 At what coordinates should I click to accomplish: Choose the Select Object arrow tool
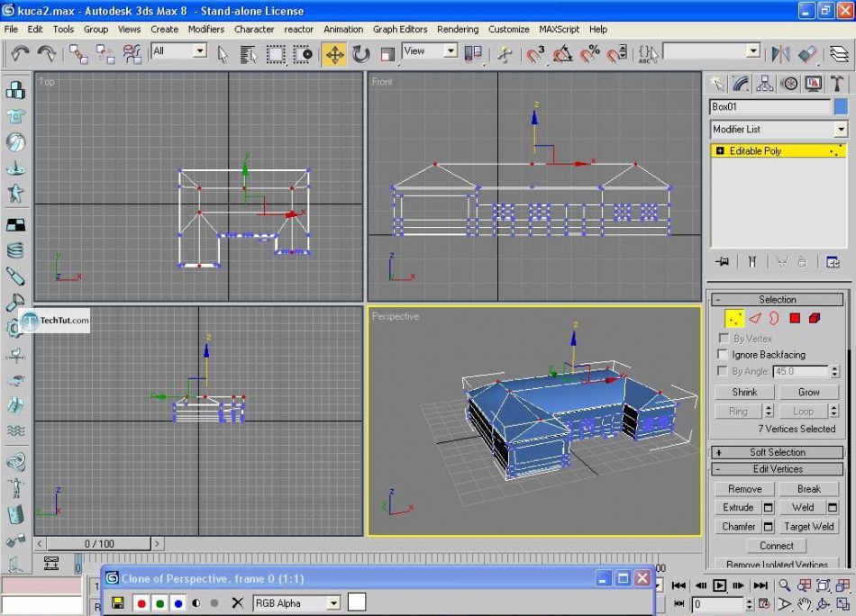tap(223, 54)
